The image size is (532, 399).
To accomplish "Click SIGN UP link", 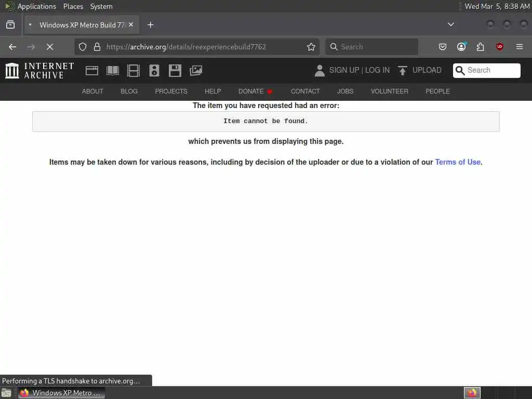I will click(344, 70).
